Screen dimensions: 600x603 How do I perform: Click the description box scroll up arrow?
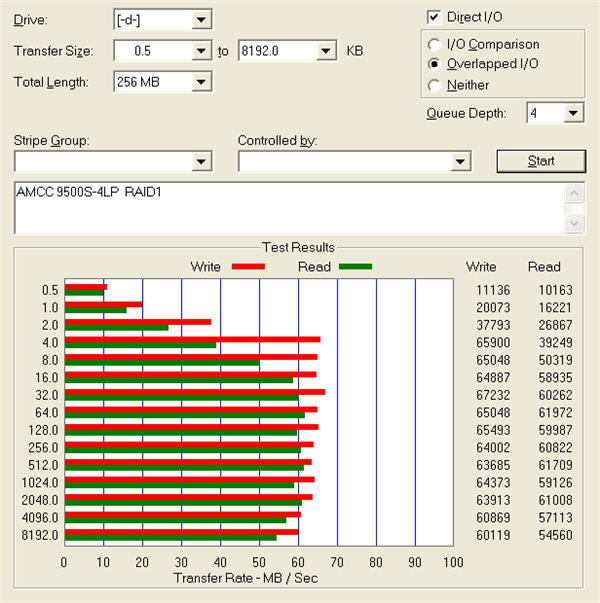pos(574,193)
